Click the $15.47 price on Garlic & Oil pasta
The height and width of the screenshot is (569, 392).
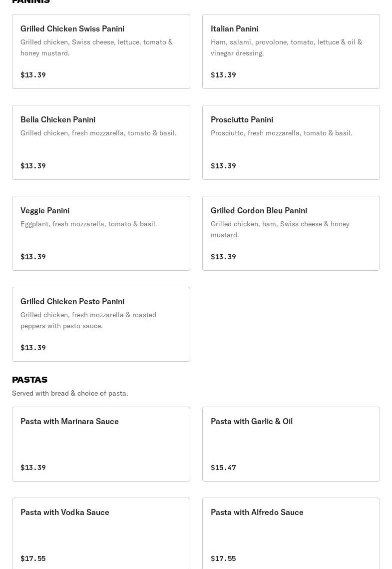[x=223, y=468]
